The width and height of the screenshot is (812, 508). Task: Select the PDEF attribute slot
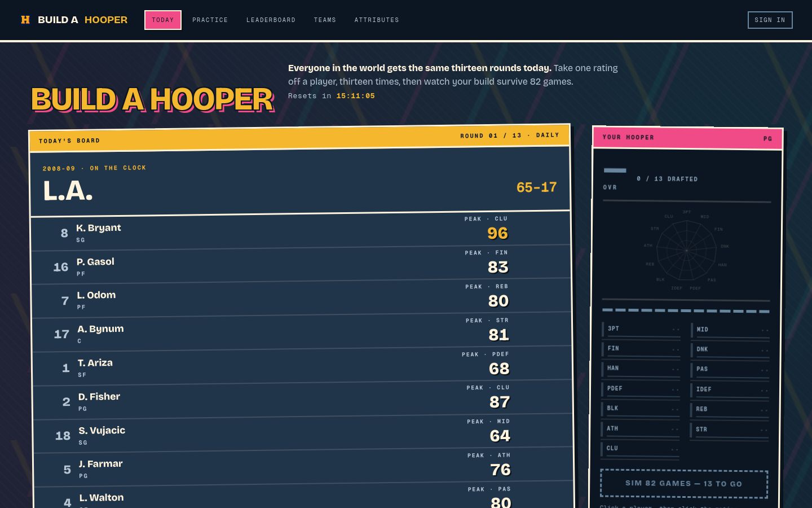pos(641,389)
